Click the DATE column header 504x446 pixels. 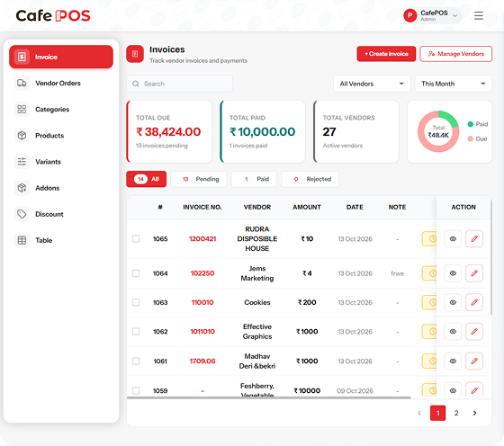point(355,208)
